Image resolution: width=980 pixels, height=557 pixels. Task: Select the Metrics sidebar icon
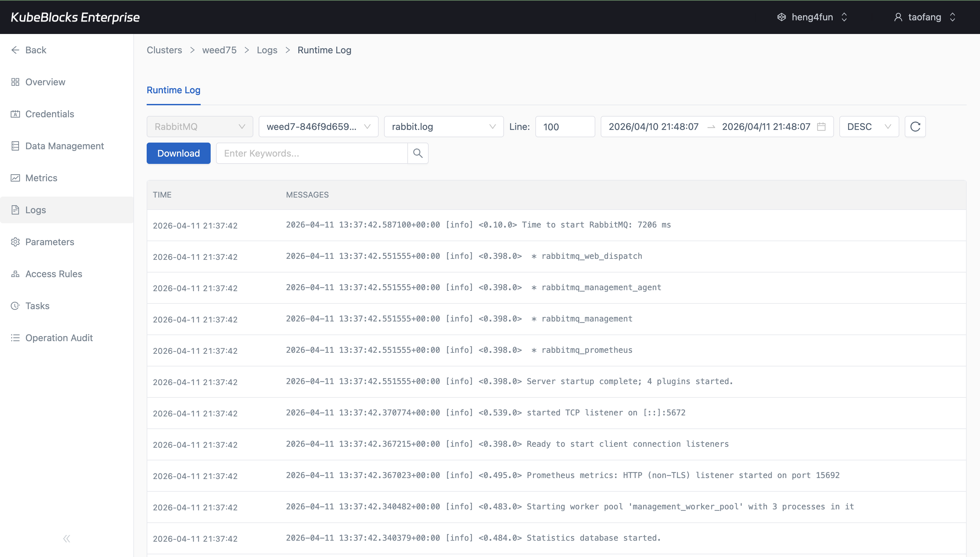click(15, 178)
